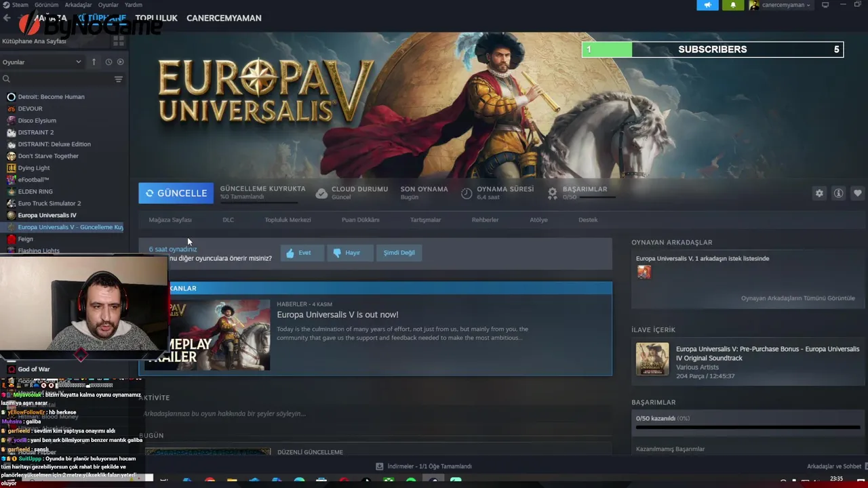Open the Puan Dükkânı tab
The image size is (868, 488).
pyautogui.click(x=360, y=220)
